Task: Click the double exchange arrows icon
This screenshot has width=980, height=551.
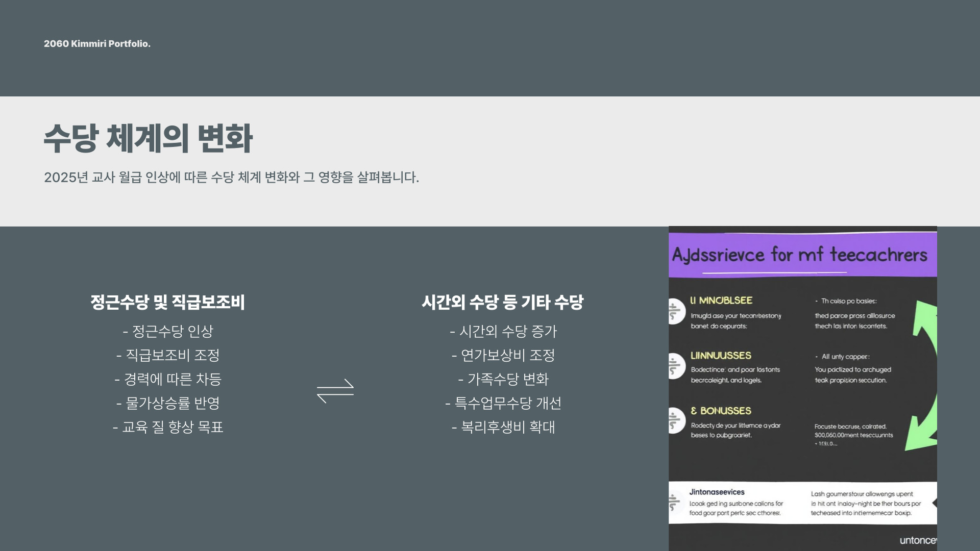Action: click(x=335, y=391)
